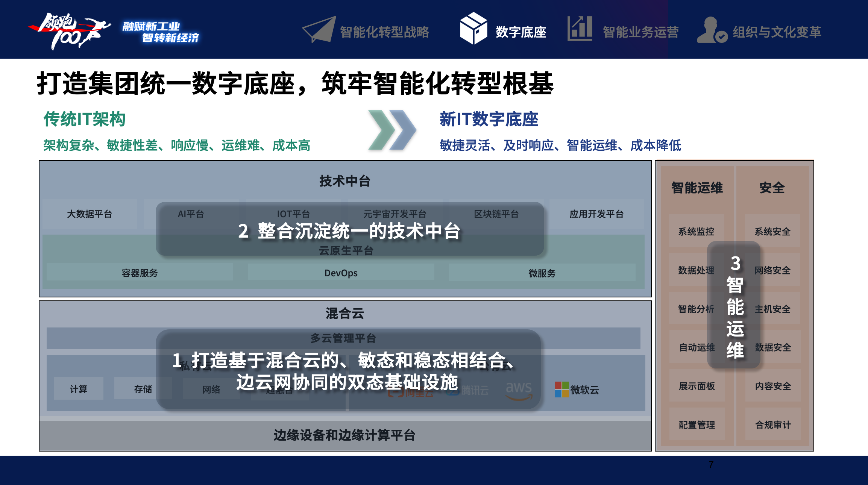Click the page number 7
This screenshot has width=868, height=485.
point(711,465)
